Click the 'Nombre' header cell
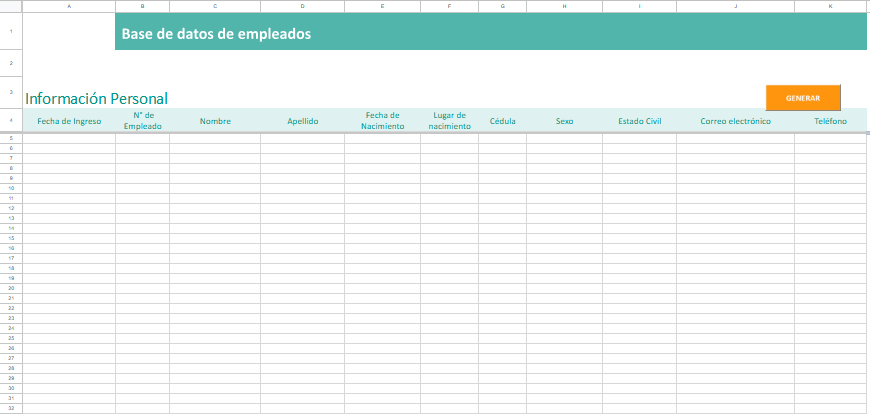 215,121
